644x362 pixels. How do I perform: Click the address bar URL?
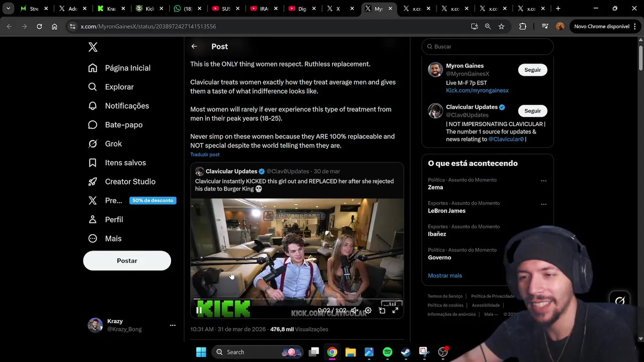click(148, 26)
